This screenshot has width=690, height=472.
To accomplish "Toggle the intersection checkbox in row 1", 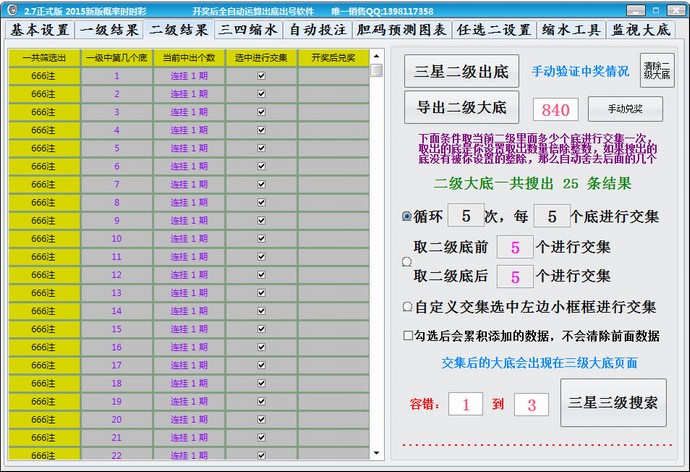I will (261, 75).
